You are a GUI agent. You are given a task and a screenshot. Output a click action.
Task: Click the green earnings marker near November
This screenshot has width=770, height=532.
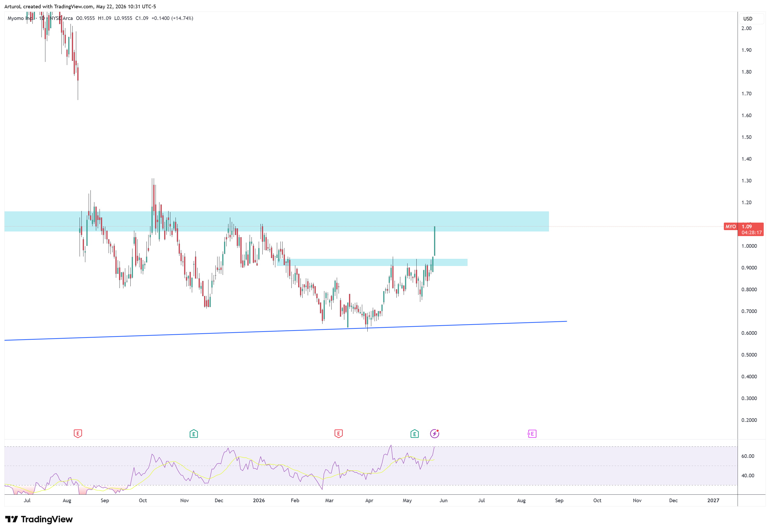194,433
